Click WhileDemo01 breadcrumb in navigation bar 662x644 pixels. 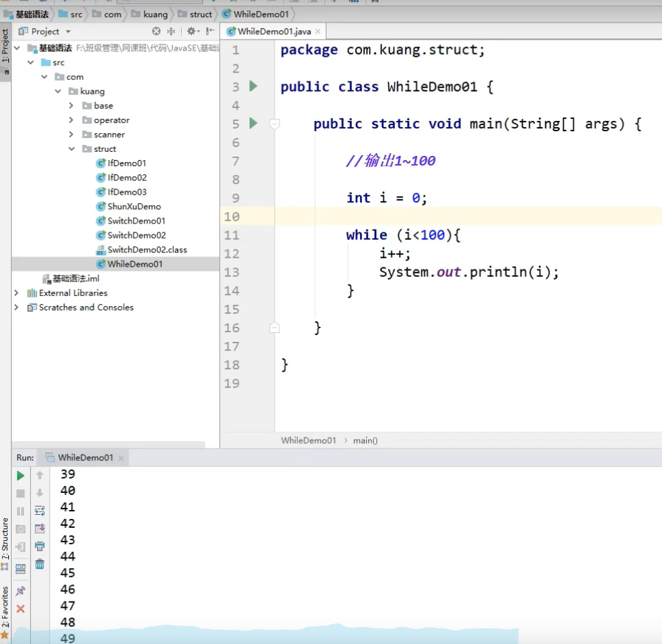[256, 14]
